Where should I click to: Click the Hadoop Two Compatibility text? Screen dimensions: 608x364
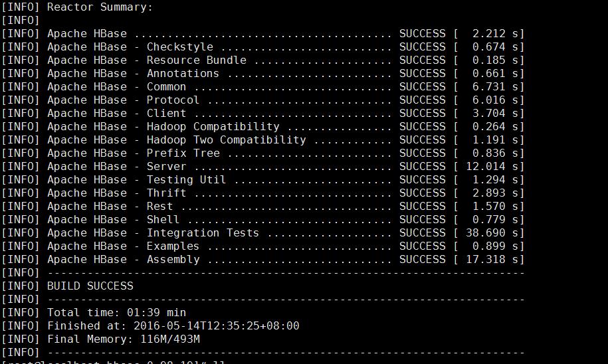click(226, 140)
